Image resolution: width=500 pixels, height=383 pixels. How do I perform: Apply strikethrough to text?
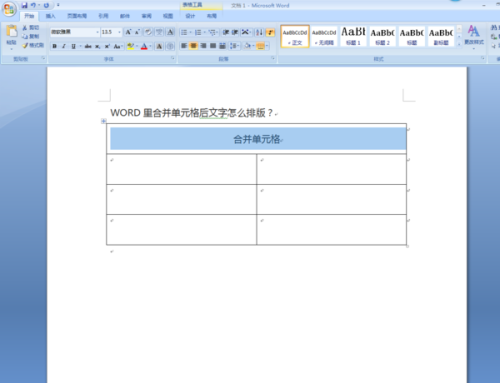tap(88, 46)
